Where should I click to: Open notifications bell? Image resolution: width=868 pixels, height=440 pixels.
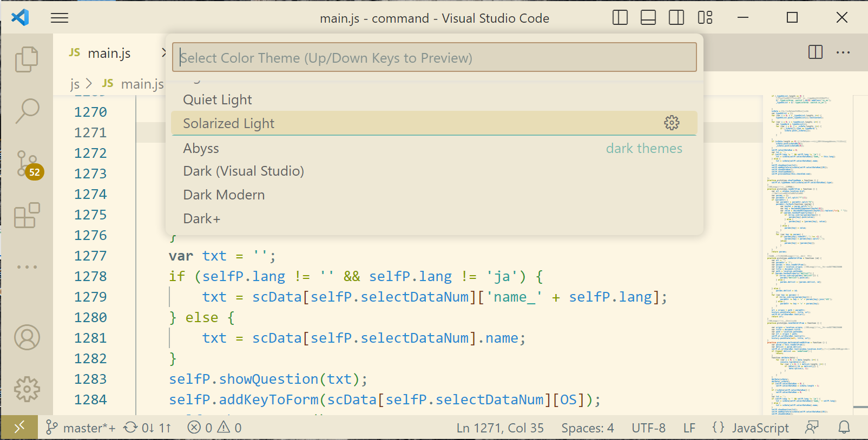844,428
